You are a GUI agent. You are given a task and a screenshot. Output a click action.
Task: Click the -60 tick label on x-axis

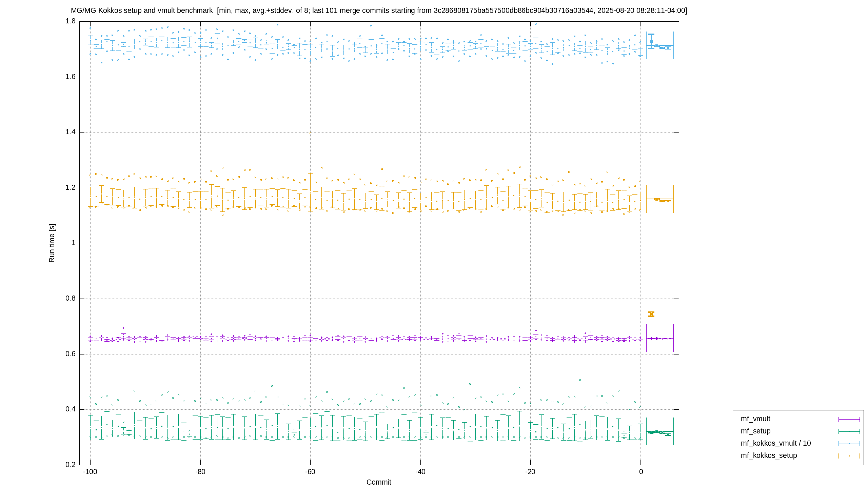pos(310,472)
